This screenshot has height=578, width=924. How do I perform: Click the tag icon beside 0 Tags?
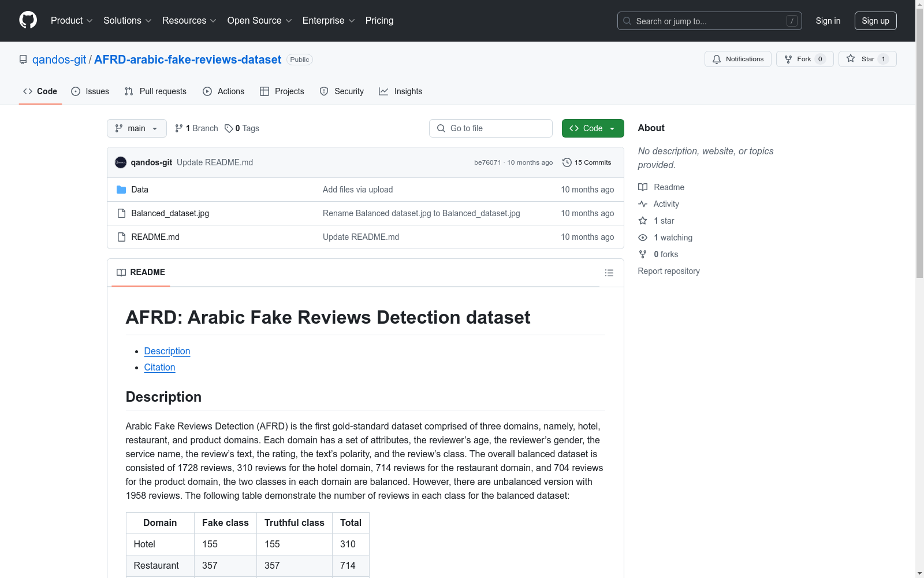229,128
